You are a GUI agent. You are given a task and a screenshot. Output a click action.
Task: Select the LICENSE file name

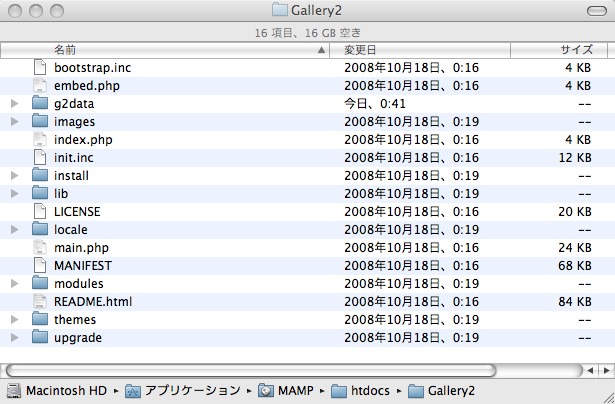(x=77, y=211)
